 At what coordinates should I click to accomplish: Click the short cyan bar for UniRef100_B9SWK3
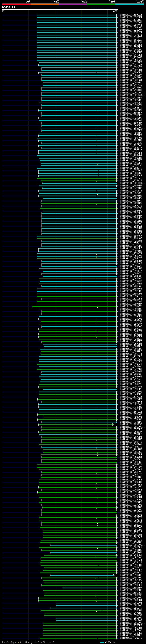[x=82, y=575]
